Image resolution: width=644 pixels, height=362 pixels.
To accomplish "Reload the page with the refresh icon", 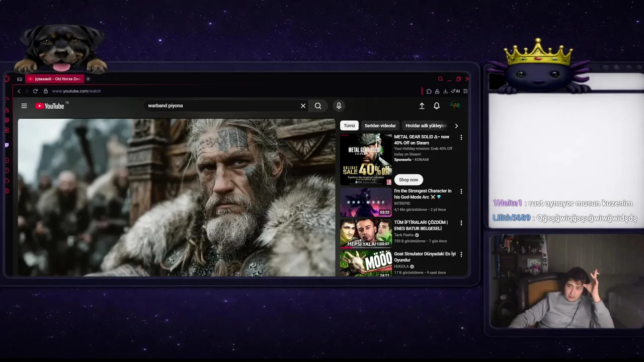I will [x=35, y=91].
